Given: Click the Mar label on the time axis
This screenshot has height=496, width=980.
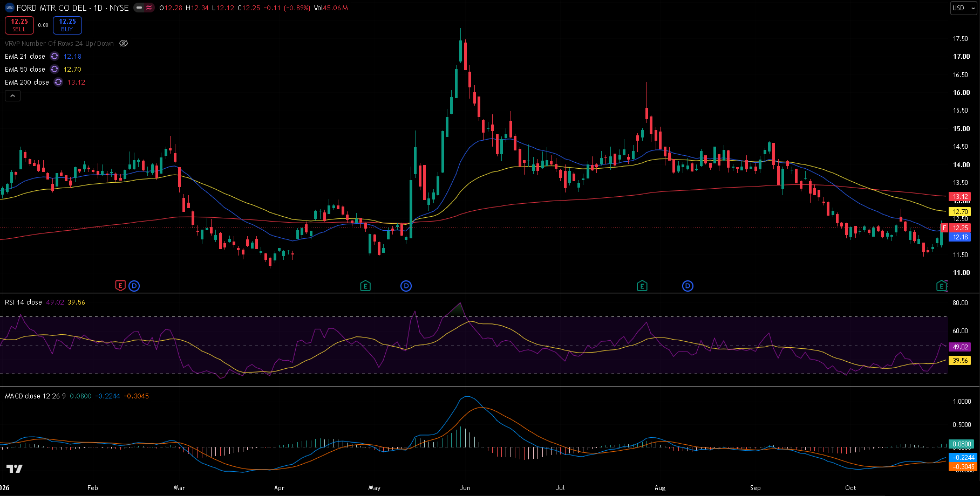Looking at the screenshot, I should click(x=180, y=487).
